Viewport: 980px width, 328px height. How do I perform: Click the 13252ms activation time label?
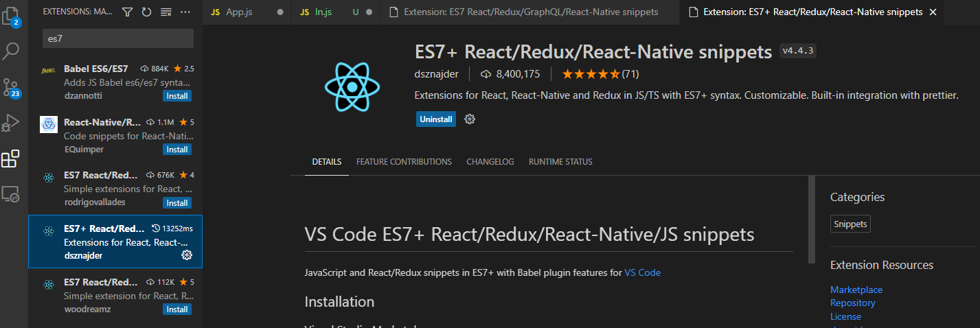pos(172,229)
